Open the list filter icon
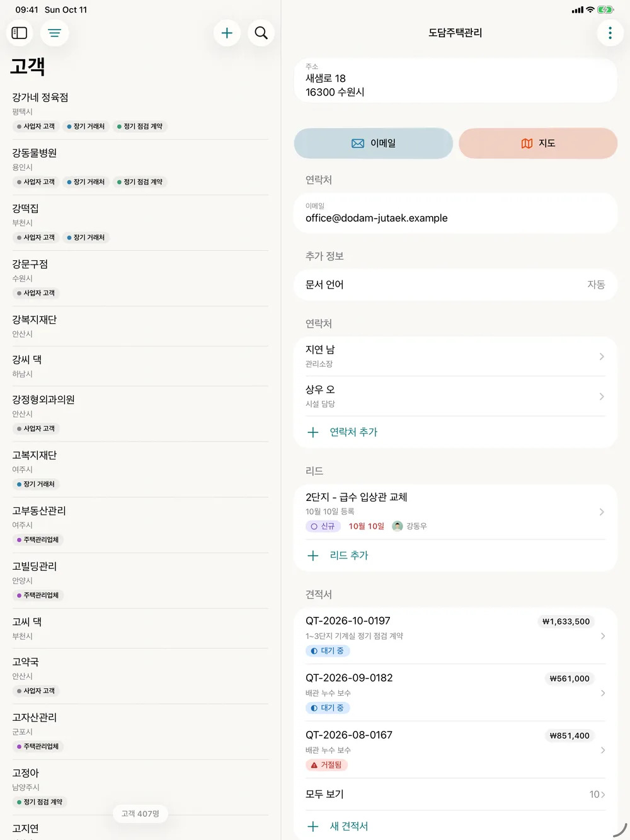The width and height of the screenshot is (630, 840). [x=55, y=33]
